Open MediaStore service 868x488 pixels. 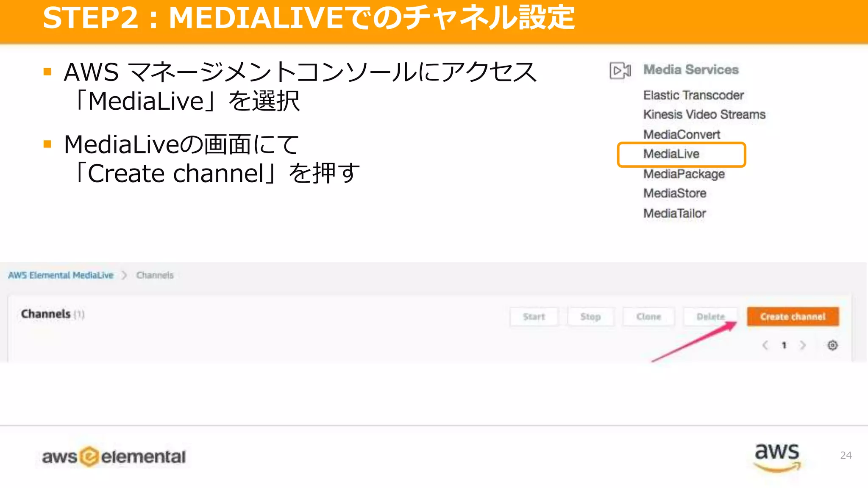(x=675, y=193)
